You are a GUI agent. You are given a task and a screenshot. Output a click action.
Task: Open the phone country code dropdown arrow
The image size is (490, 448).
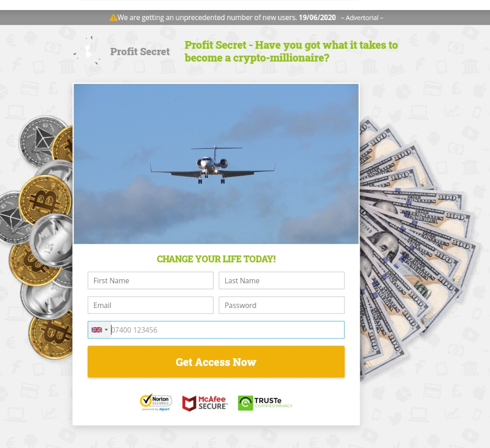(x=106, y=329)
